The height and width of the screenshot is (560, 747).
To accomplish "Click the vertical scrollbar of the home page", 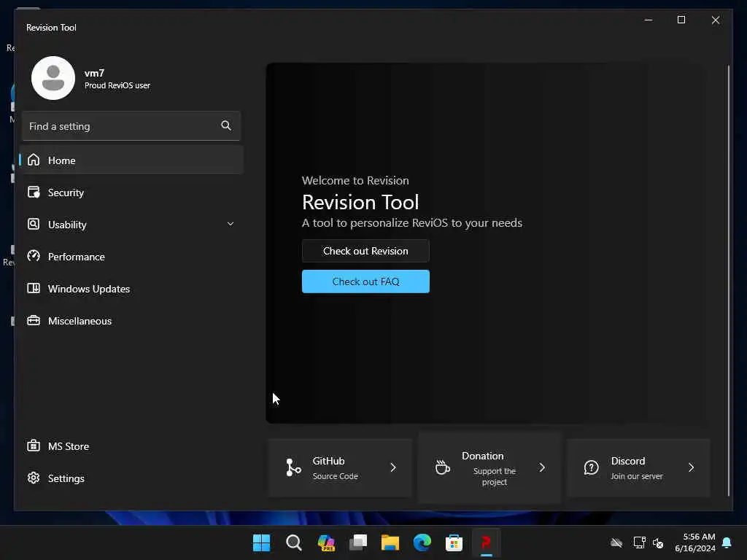I will [729, 281].
